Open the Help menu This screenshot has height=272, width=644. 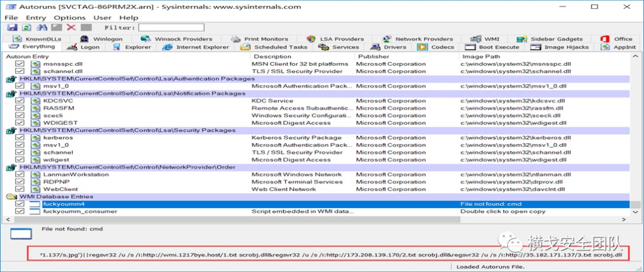tap(128, 18)
